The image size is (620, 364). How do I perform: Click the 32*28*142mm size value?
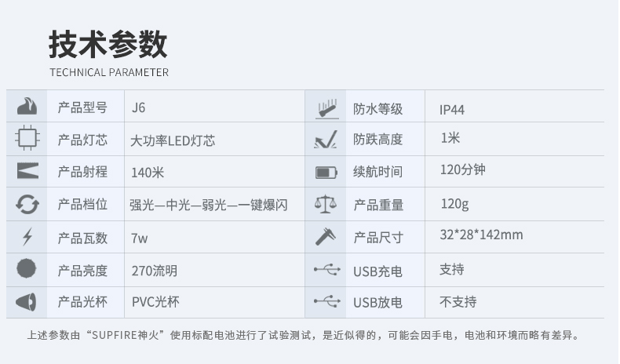pyautogui.click(x=481, y=235)
